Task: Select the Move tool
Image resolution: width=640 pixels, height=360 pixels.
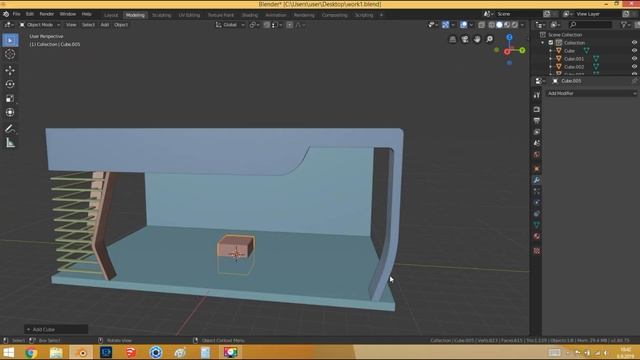Action: pyautogui.click(x=10, y=70)
